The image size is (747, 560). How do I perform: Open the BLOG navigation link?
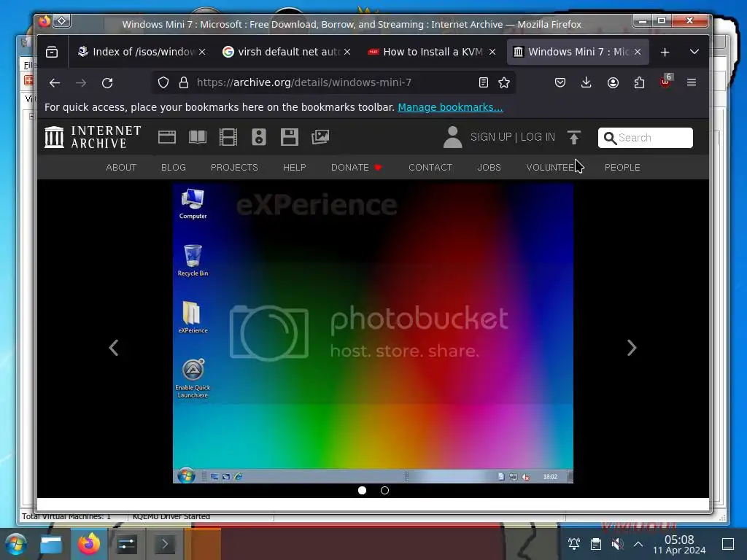pyautogui.click(x=174, y=168)
